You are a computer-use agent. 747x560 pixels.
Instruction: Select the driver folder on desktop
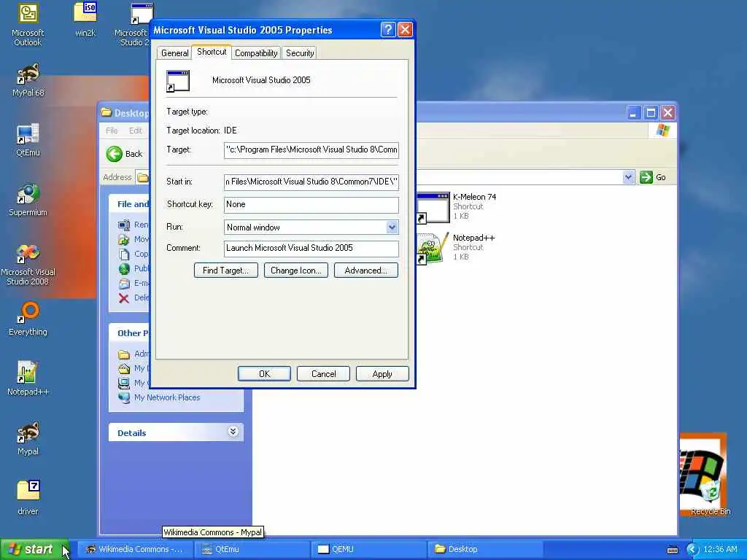[28, 498]
